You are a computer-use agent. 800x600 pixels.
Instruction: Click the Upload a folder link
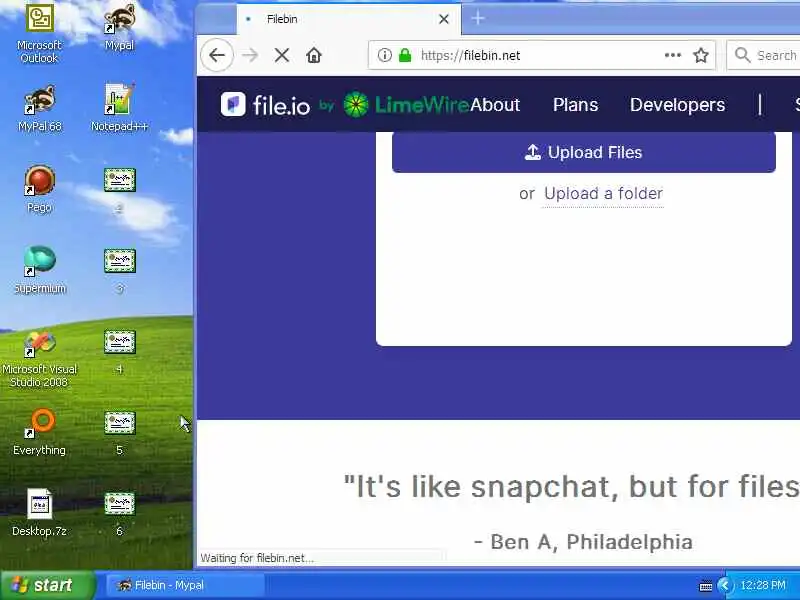click(x=603, y=193)
